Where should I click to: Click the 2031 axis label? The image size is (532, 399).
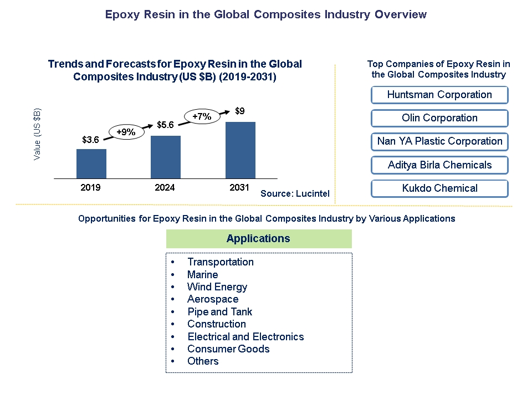pos(239,187)
